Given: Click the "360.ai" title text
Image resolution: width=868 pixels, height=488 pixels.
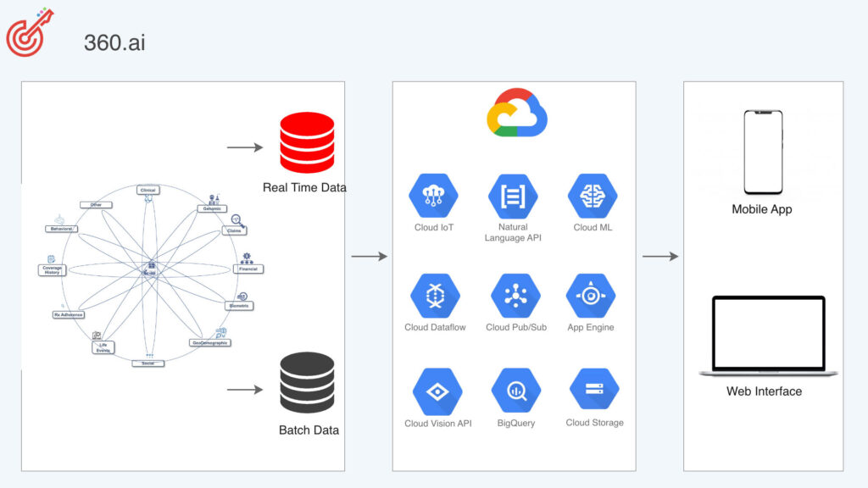Looking at the screenshot, I should tap(114, 43).
